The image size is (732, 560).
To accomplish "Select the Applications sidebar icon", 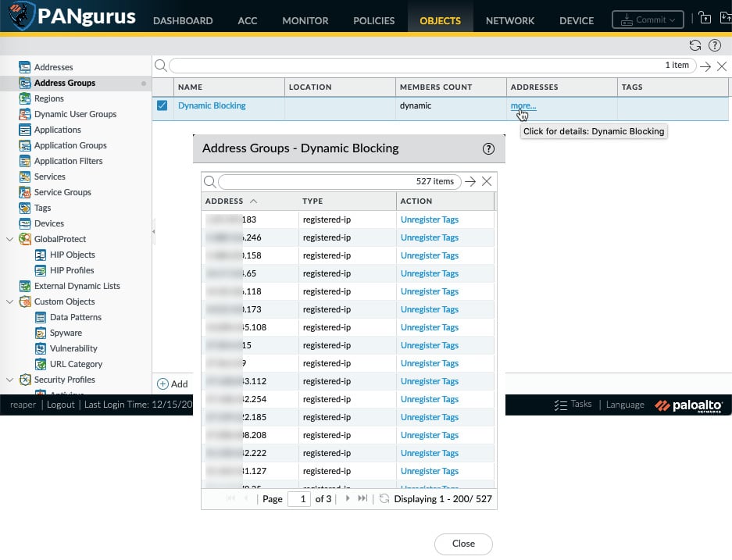I will [x=25, y=130].
